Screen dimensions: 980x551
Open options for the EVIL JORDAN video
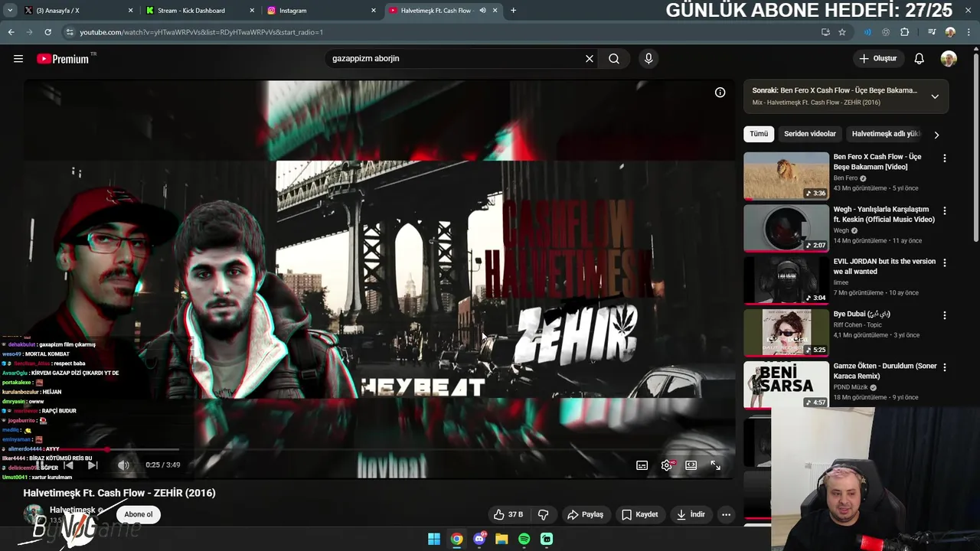944,262
